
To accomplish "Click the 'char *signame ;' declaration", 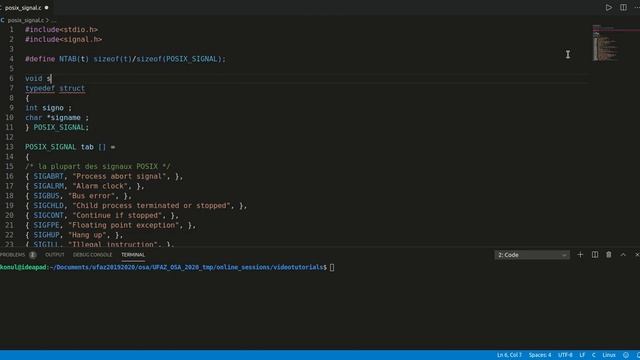I will tap(57, 118).
